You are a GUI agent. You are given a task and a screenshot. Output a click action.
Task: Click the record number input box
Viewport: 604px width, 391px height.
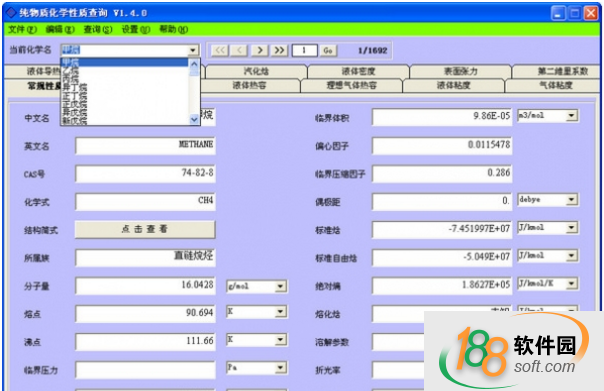coord(304,50)
